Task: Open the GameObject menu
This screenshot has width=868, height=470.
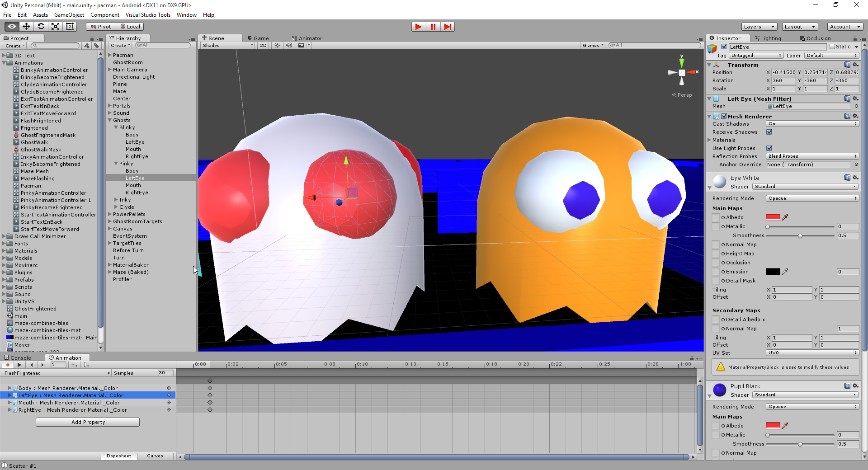Action: pos(69,15)
